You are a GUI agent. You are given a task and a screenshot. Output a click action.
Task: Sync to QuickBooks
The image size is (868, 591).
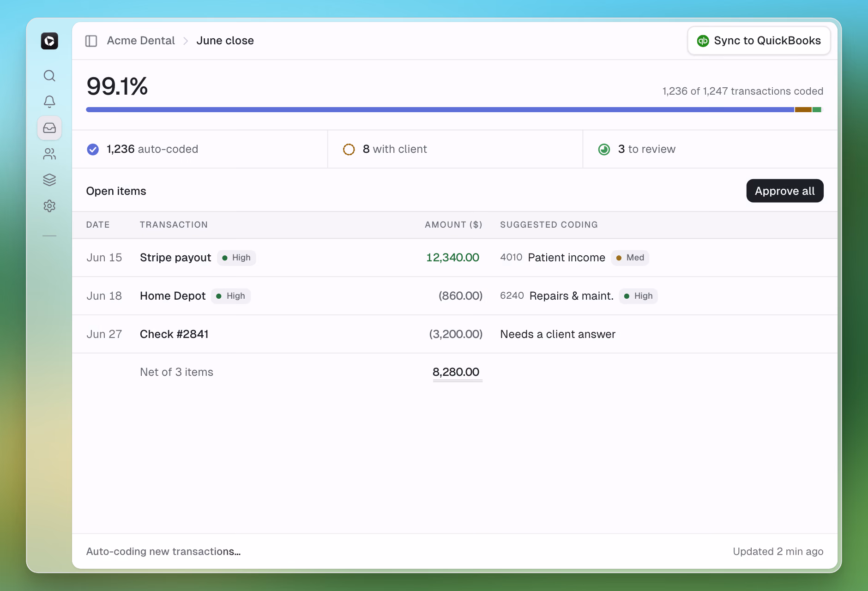[x=759, y=41]
